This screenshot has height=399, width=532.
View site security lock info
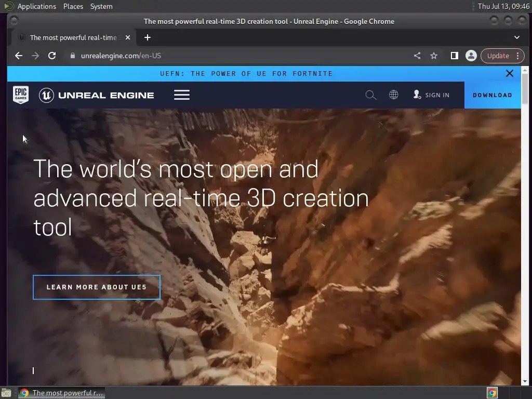click(x=72, y=56)
